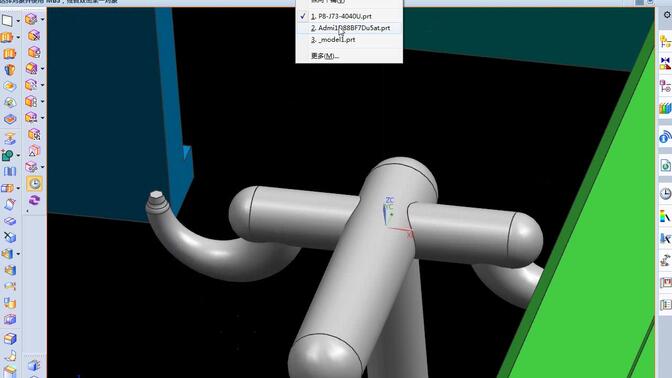Click the flat blue plate tool icon

click(x=9, y=221)
